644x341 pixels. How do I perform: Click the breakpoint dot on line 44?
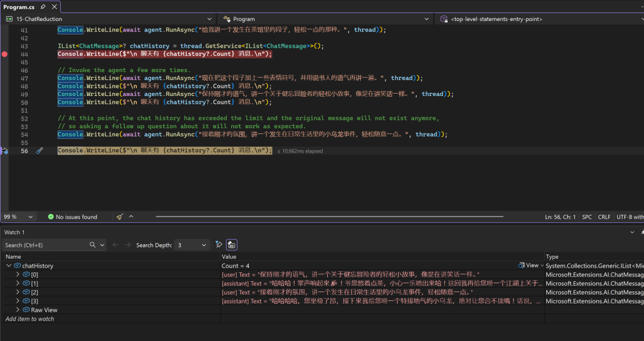(5, 54)
